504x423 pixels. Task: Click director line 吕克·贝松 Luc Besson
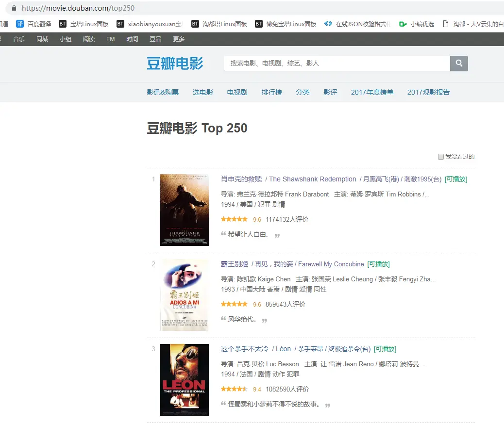click(x=260, y=364)
